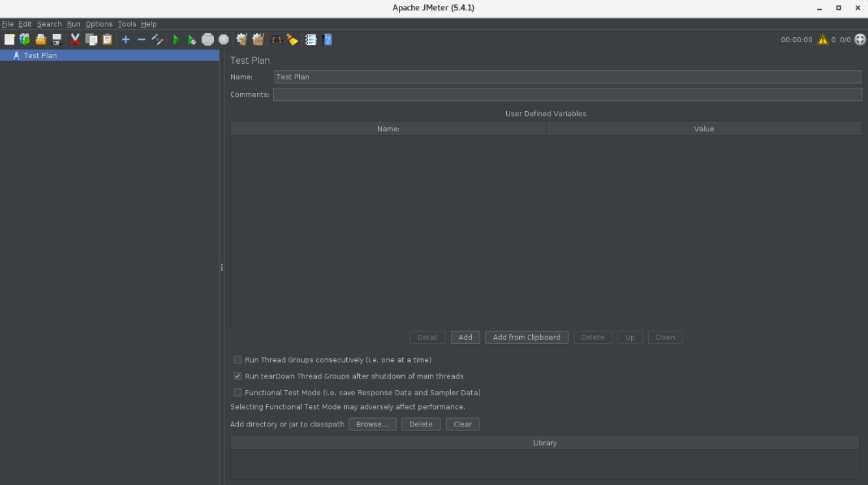Click the New test plan icon
The width and height of the screenshot is (868, 485).
pos(9,40)
